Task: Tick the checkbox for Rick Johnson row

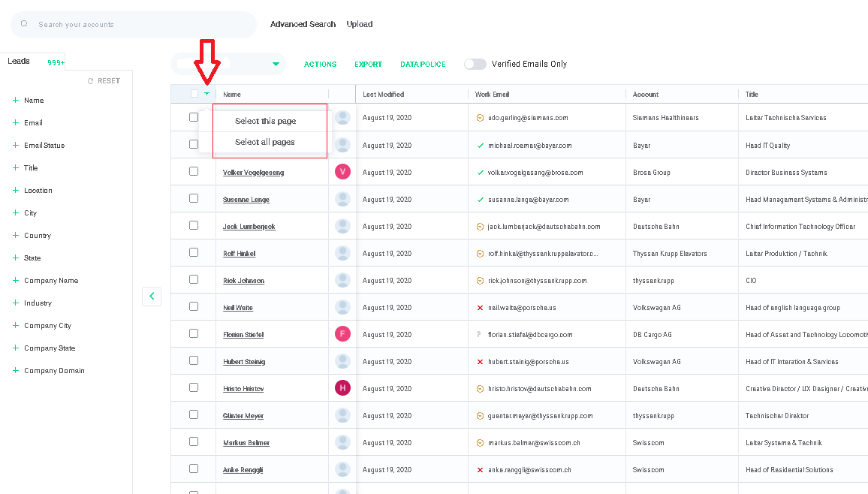Action: point(194,279)
